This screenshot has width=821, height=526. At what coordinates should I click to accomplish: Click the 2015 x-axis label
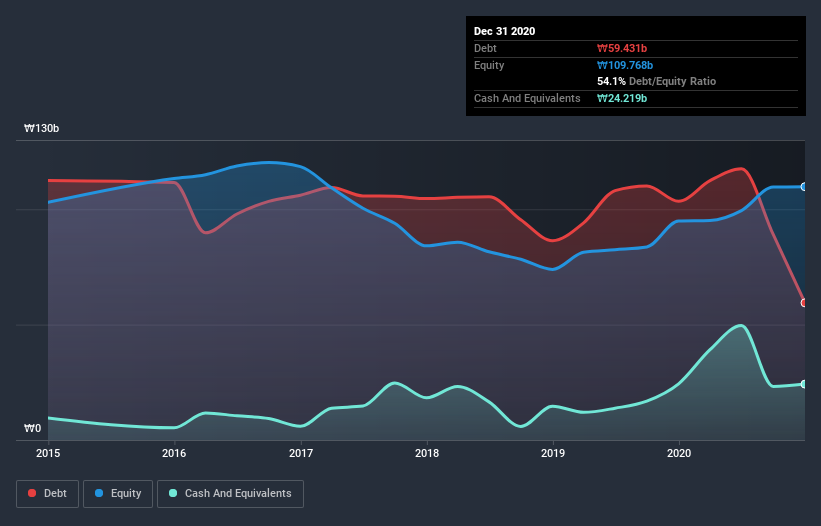(x=48, y=453)
